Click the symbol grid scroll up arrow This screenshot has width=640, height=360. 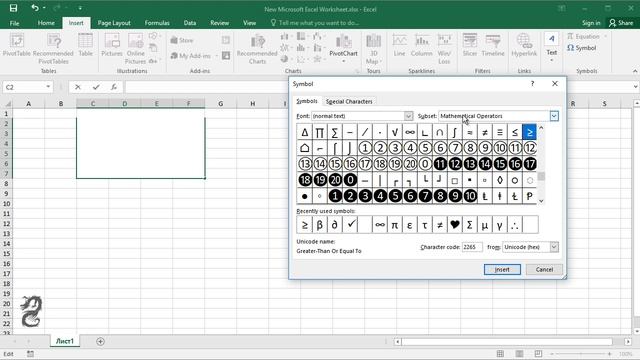(x=541, y=128)
